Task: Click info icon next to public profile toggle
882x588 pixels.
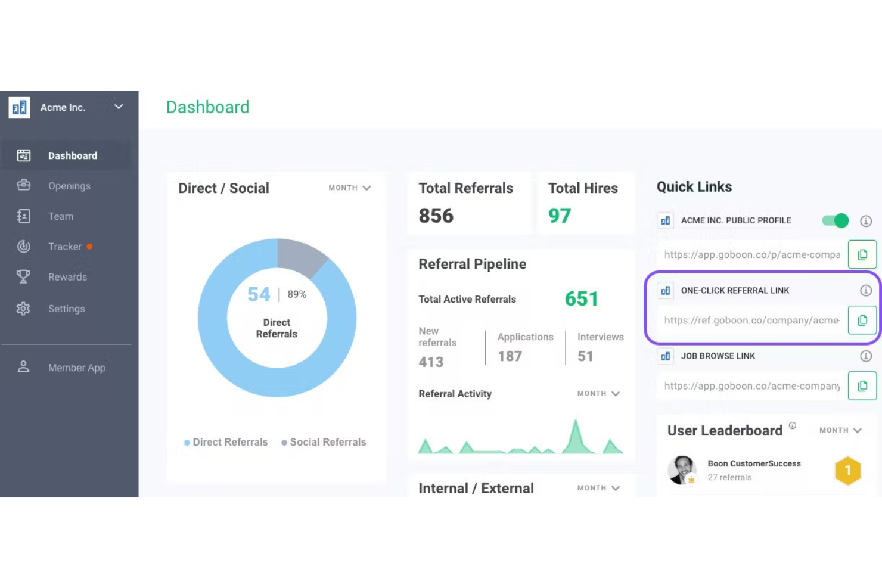Action: point(866,221)
